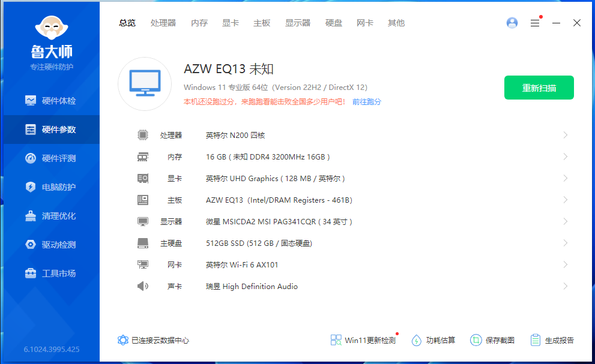Switch to the 总览 tab
595x364 pixels.
[127, 23]
